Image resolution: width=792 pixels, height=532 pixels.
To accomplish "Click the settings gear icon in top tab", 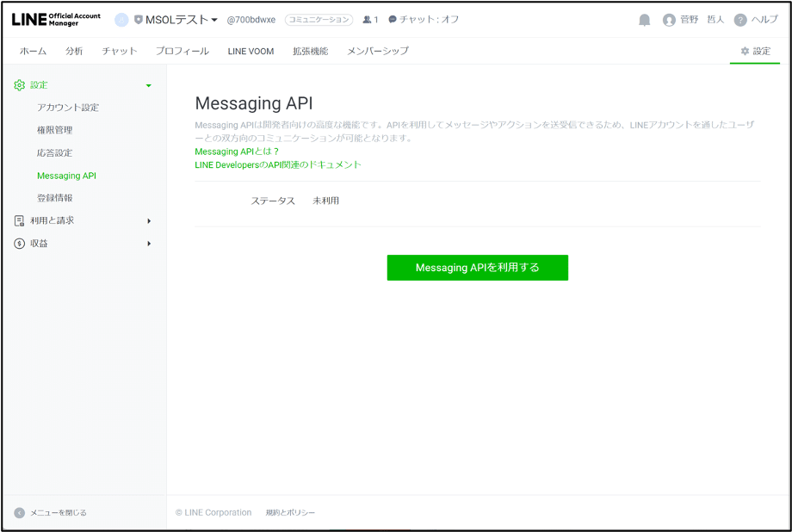I will (x=745, y=52).
